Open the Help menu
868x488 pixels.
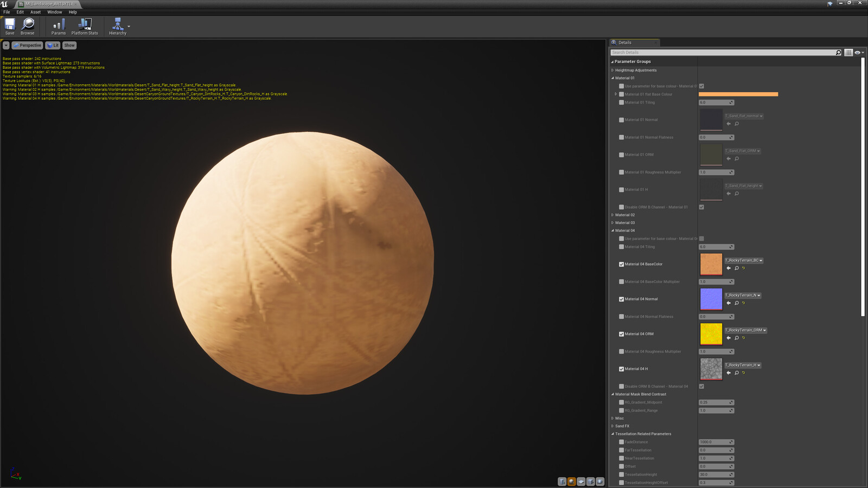73,12
